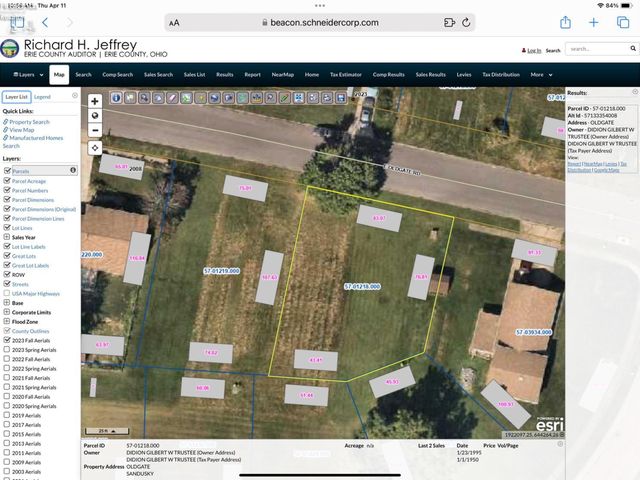Uncheck the Parcel Acreage layer checkbox
This screenshot has width=640, height=480.
pyautogui.click(x=7, y=181)
